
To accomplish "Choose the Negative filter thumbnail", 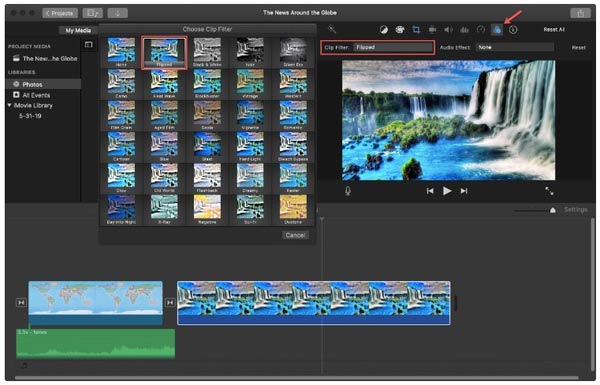I will click(207, 209).
